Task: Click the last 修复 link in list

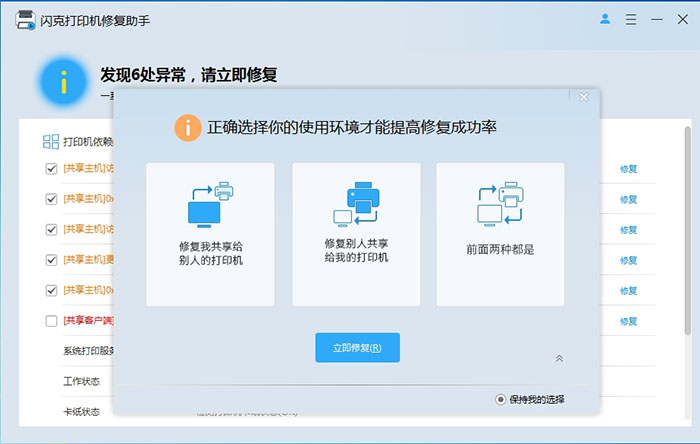Action: point(628,321)
